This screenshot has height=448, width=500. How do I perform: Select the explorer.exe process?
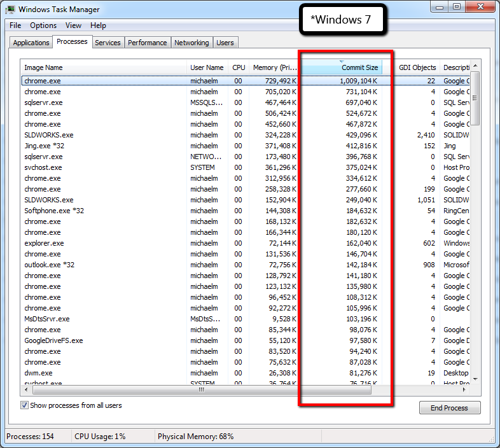pos(246,243)
